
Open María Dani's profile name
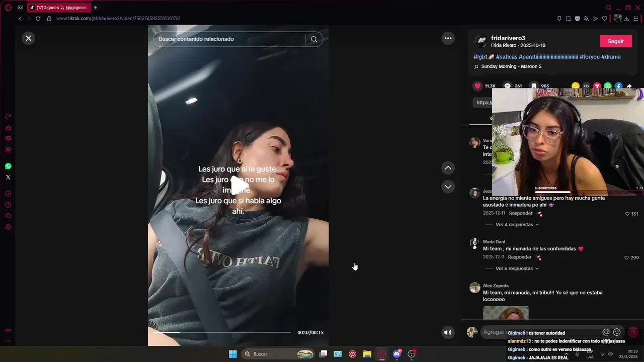click(494, 242)
